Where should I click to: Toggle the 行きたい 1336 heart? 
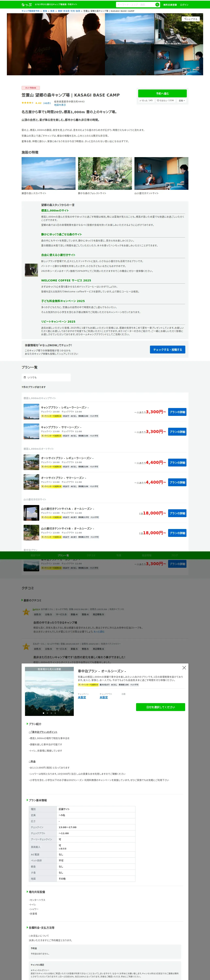[x=165, y=100]
